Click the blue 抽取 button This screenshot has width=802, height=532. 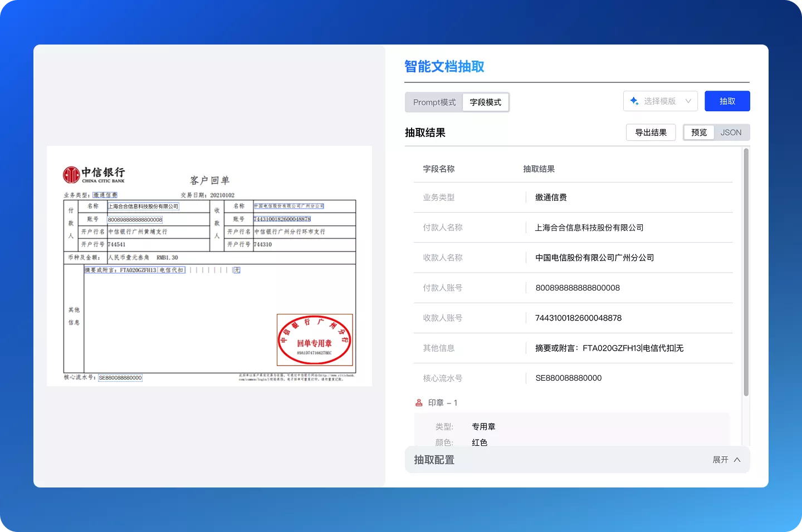coord(727,101)
